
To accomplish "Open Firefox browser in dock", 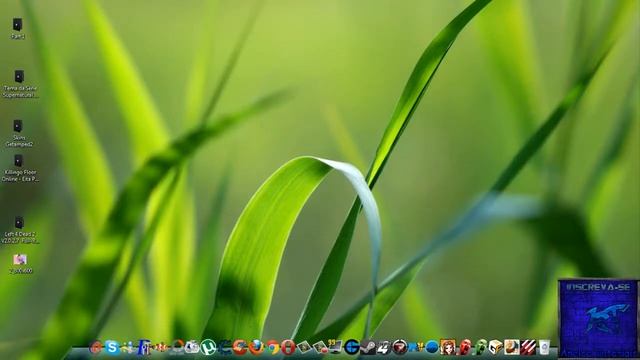I will (256, 347).
